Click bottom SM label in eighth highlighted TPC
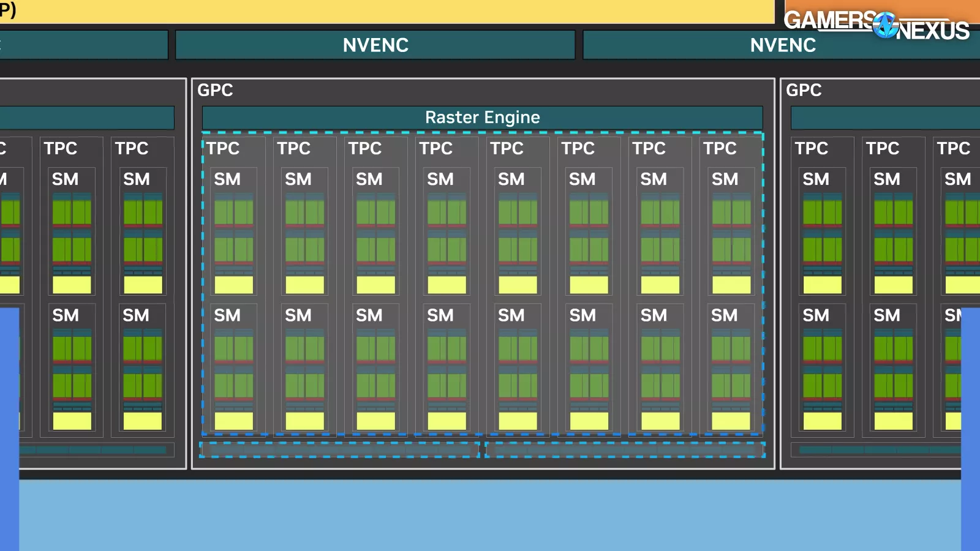 (x=724, y=315)
